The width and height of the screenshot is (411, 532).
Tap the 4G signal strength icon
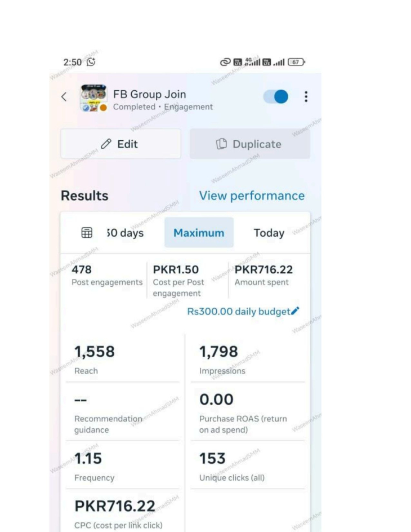pos(252,62)
